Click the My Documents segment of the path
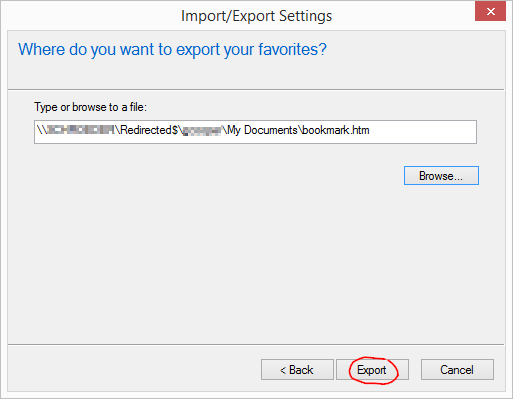 click(262, 130)
